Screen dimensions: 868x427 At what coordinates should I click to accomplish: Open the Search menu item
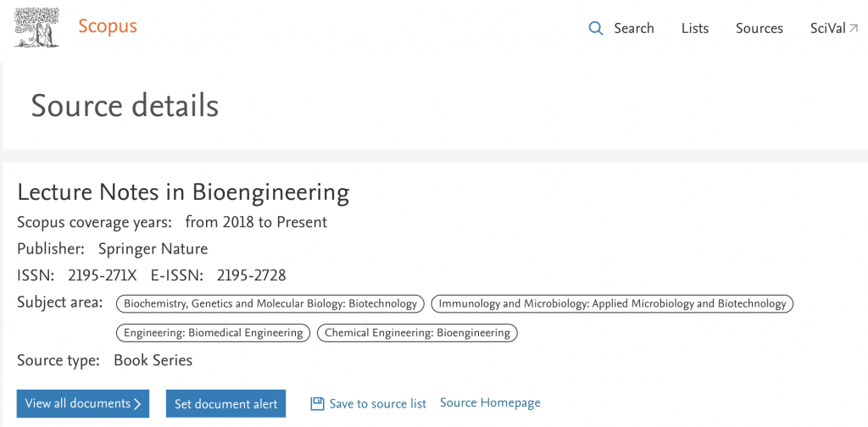coord(633,29)
